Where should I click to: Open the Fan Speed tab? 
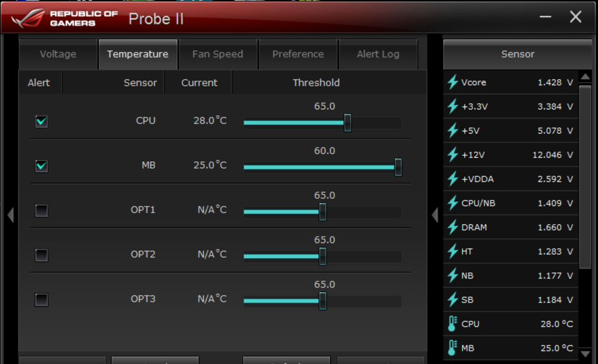pos(218,54)
